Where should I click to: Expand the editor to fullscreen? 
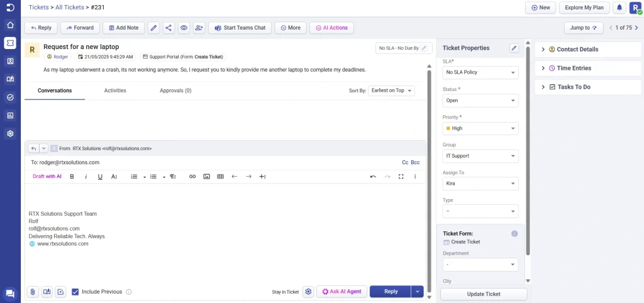click(401, 177)
